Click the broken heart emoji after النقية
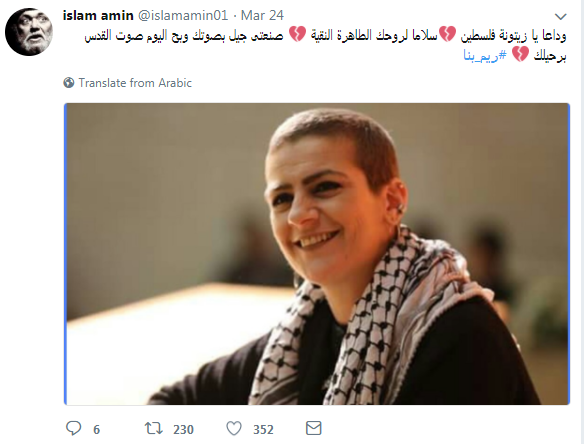Screen dimensions: 584x444 coord(297,34)
